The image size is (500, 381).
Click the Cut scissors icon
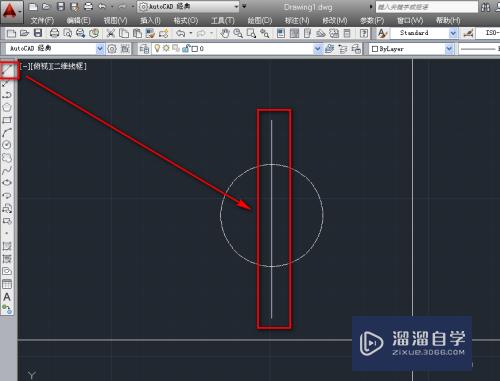[x=110, y=33]
